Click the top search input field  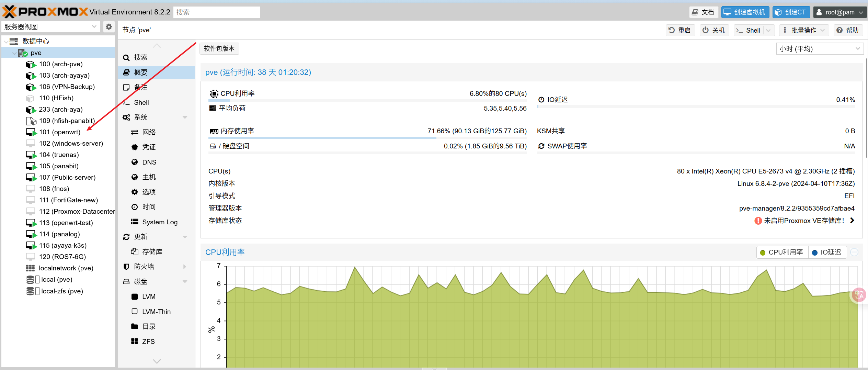point(217,12)
